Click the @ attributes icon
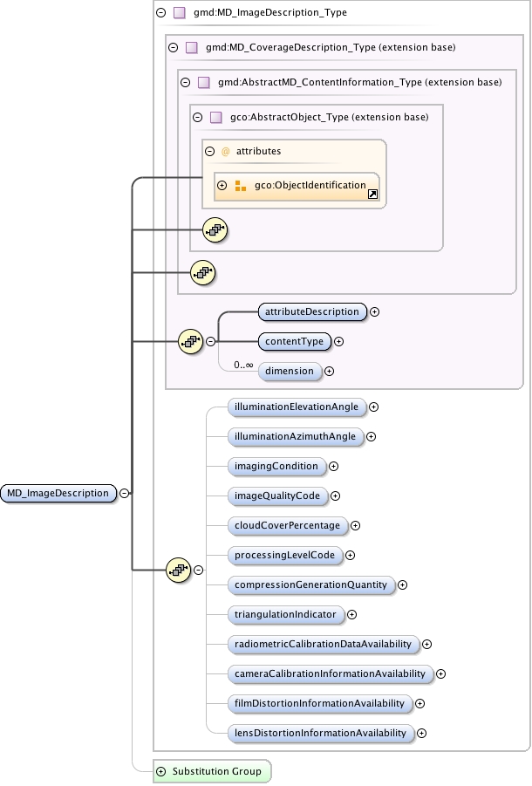Viewport: 532px width, 786px height. (225, 152)
